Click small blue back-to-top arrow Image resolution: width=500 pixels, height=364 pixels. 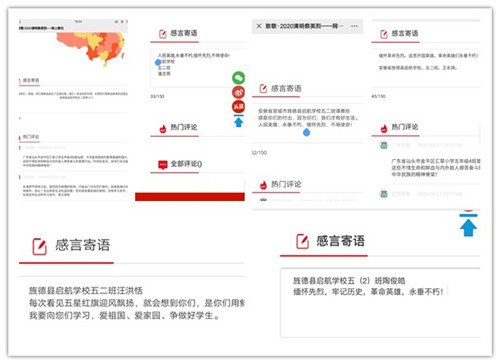[x=239, y=121]
